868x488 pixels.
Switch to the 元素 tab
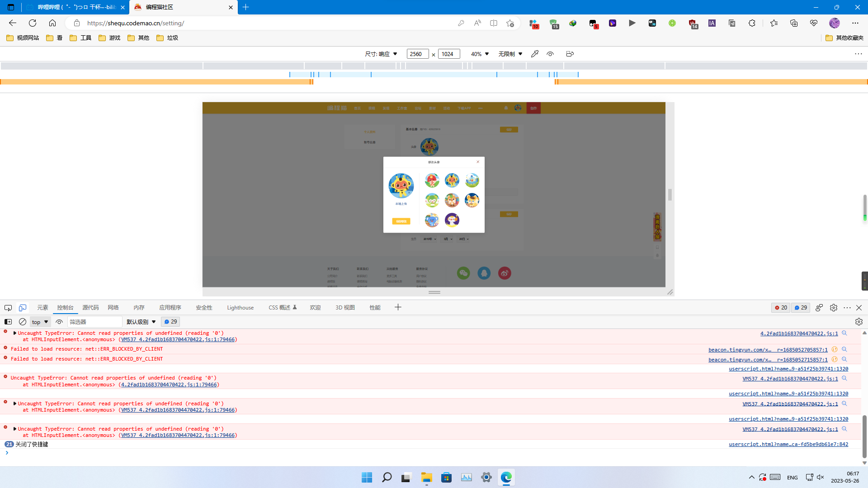42,308
